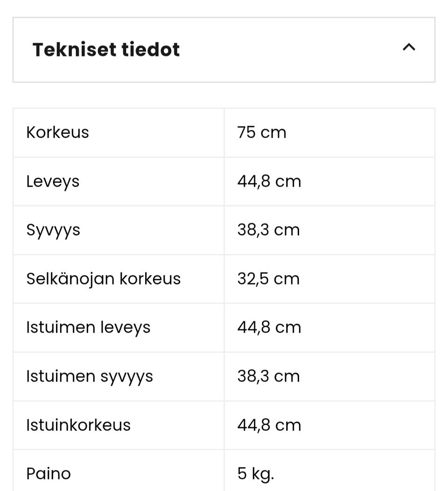Image resolution: width=448 pixels, height=491 pixels.
Task: Select the Leveys label
Action: pyautogui.click(x=53, y=181)
